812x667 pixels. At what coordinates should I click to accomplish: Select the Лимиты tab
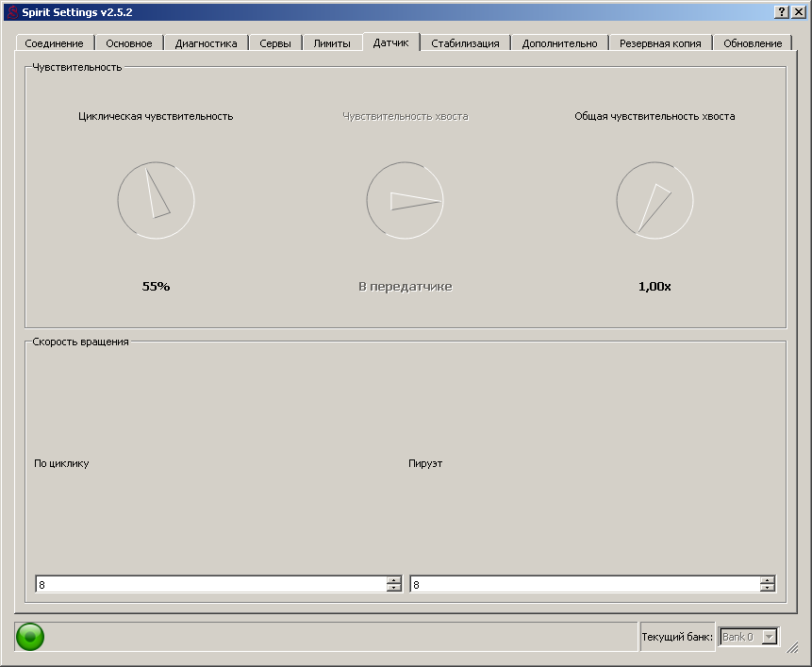pos(332,43)
